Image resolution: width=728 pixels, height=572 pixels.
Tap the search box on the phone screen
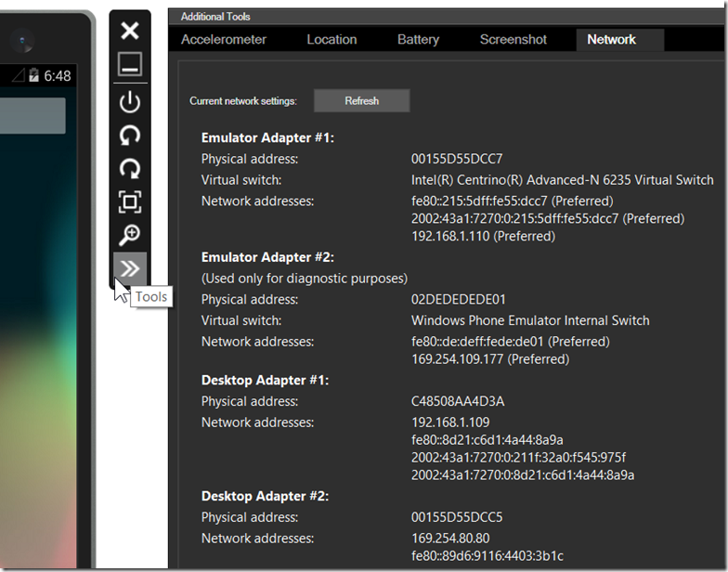(x=32, y=116)
